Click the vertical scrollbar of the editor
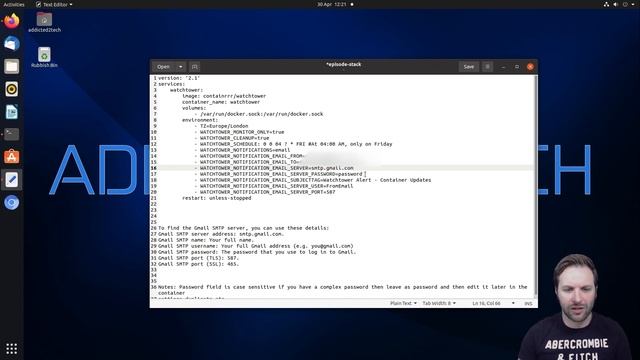Image resolution: width=640 pixels, height=360 pixels. tap(536, 186)
